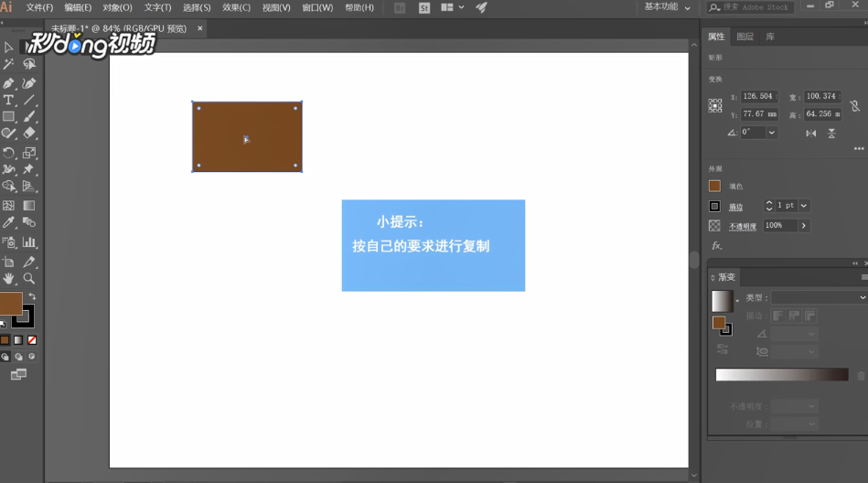Set paint mode to Gradient
The image size is (868, 483).
[x=18, y=340]
